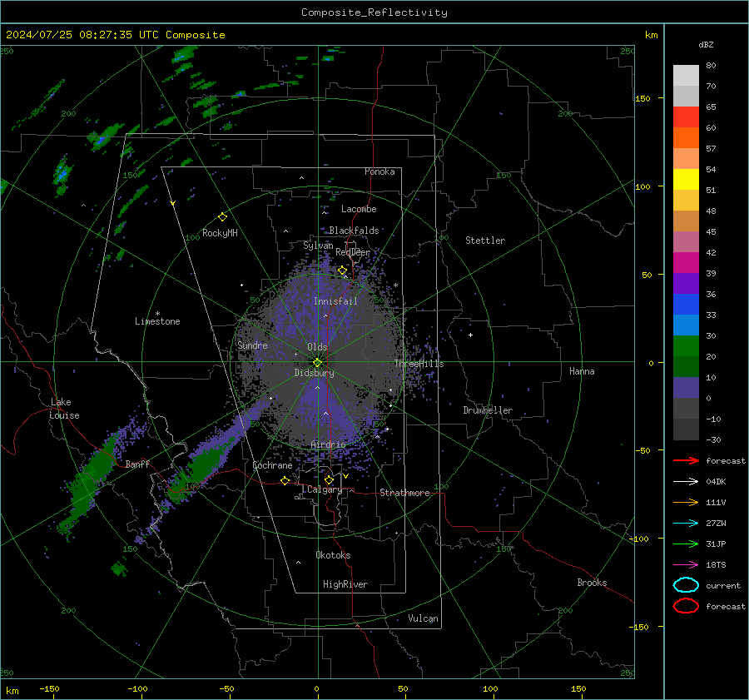The height and width of the screenshot is (700, 749).
Task: Click the asterisk marker above Limestone
Action: pyautogui.click(x=157, y=314)
